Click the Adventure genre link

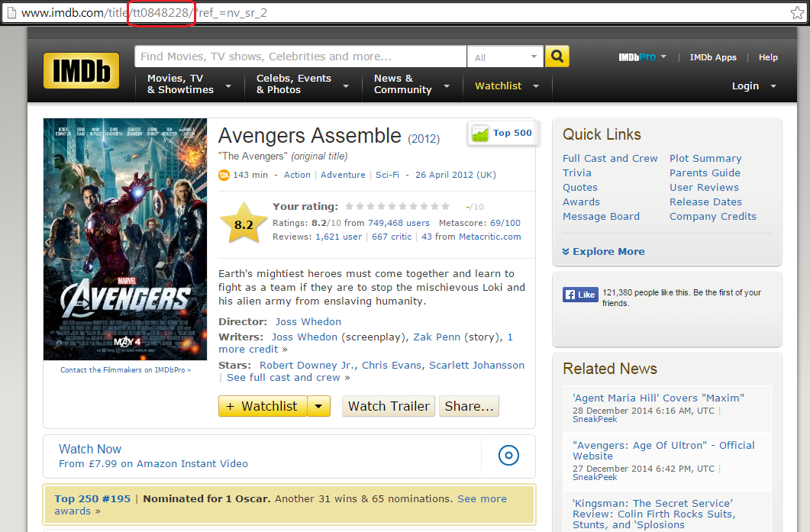click(x=343, y=175)
